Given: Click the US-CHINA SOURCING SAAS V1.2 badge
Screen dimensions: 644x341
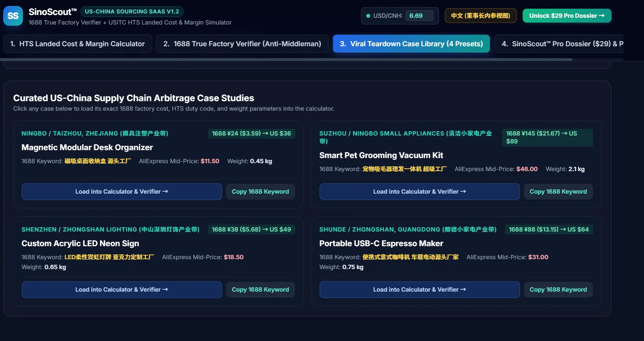Looking at the screenshot, I should (x=132, y=11).
